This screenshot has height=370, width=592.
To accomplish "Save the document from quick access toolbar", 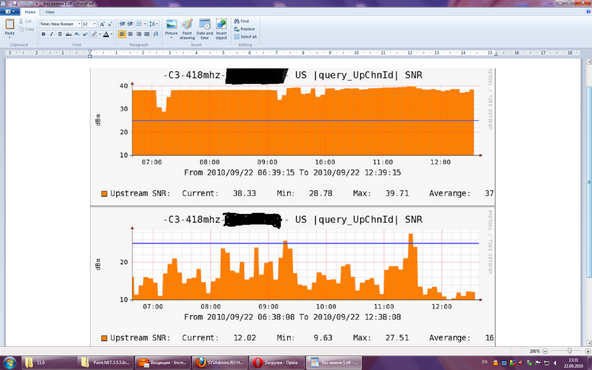I will click(x=15, y=3).
